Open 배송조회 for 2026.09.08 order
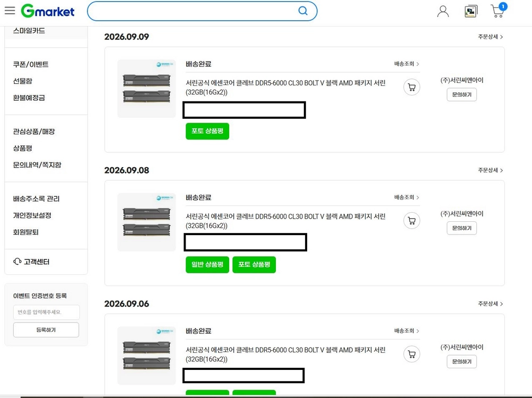The image size is (532, 398). [x=406, y=197]
